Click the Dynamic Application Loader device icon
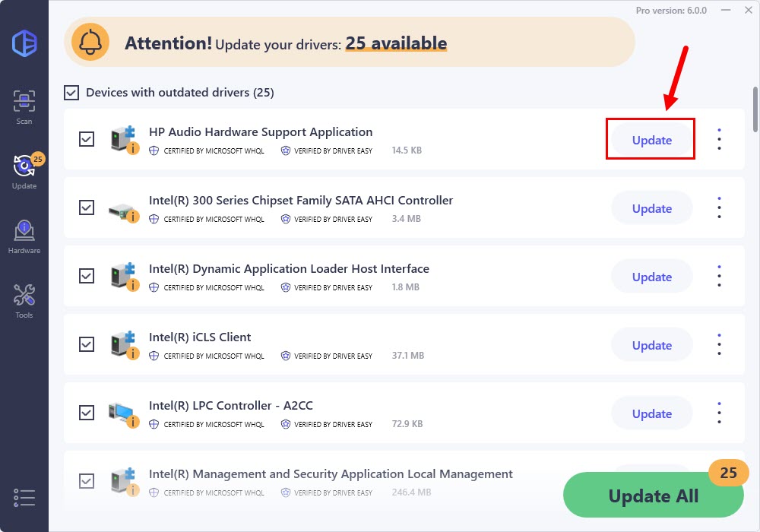The width and height of the screenshot is (760, 532). coord(124,276)
